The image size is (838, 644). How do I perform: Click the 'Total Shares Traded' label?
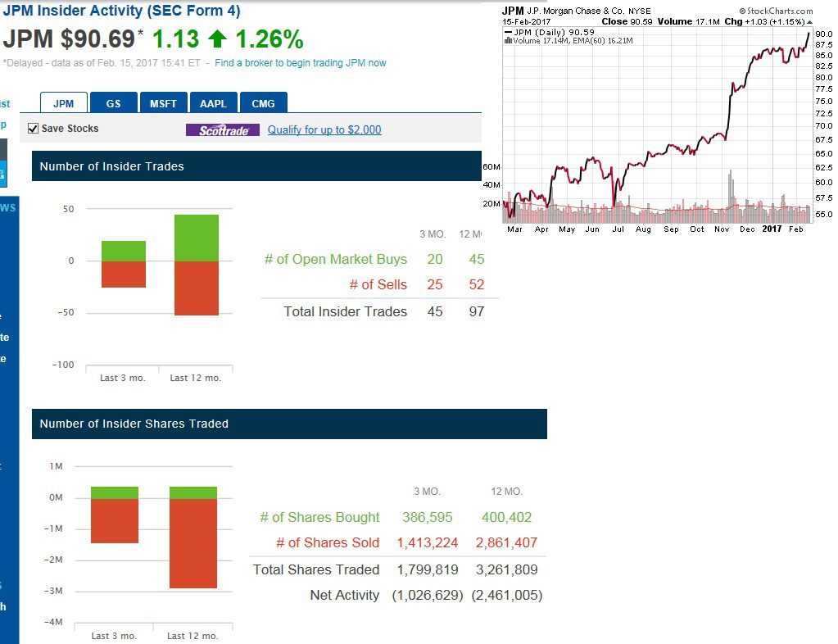click(316, 569)
